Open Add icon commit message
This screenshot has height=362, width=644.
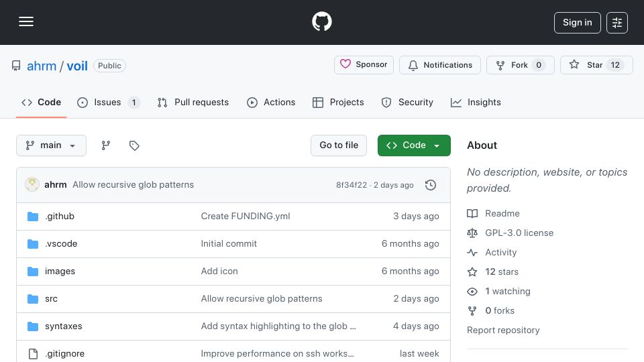pos(219,271)
